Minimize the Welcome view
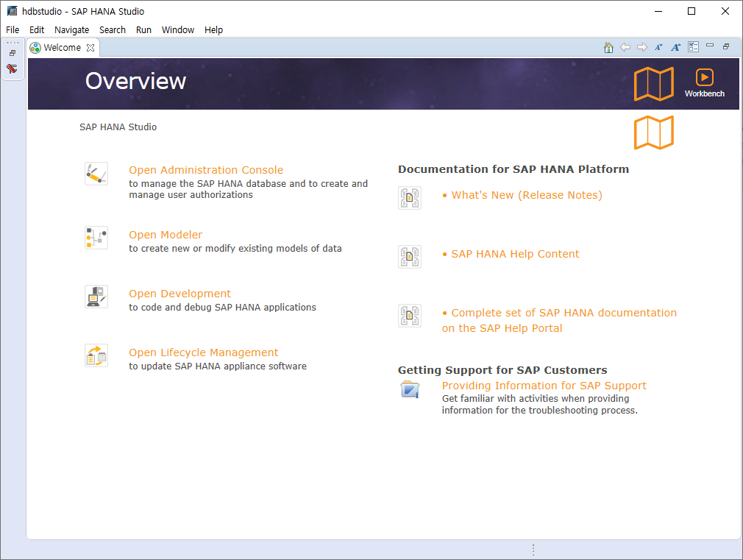The width and height of the screenshot is (743, 560). 710,46
